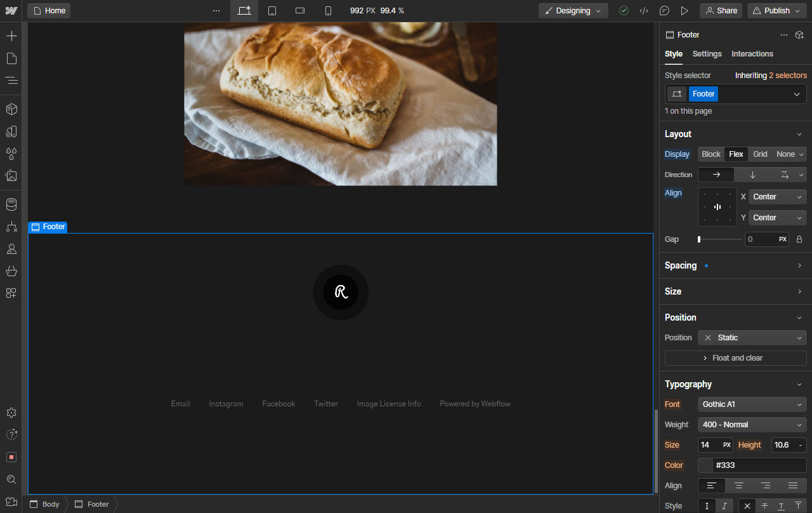The image size is (812, 513).
Task: Open the Users panel icon
Action: [11, 249]
